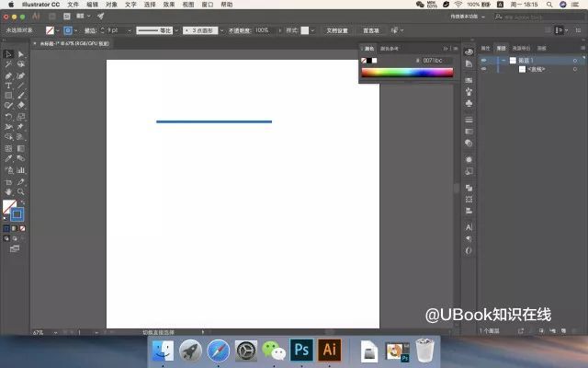
Task: Pick the Eyedropper tool
Action: (x=8, y=158)
